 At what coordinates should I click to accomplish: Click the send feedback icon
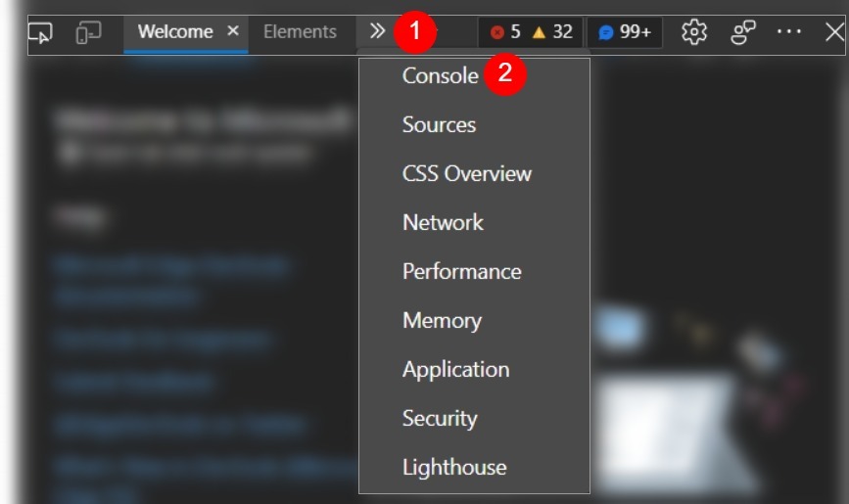point(742,32)
